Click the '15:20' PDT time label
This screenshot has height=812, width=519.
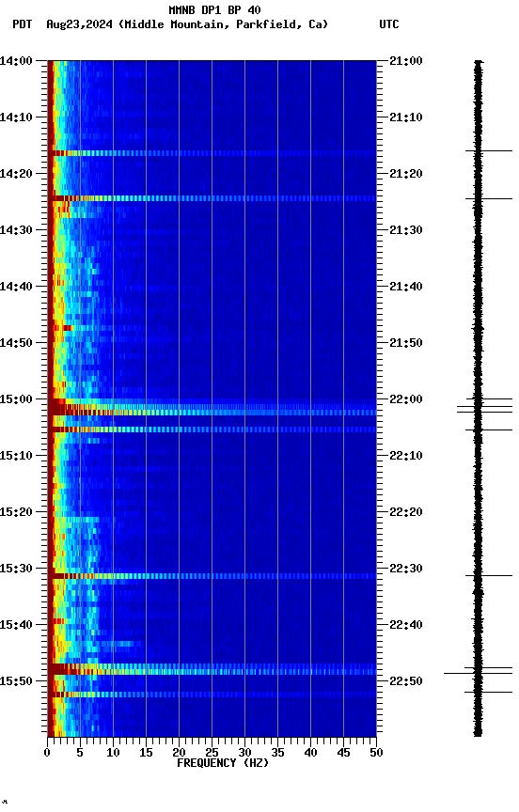(x=16, y=512)
